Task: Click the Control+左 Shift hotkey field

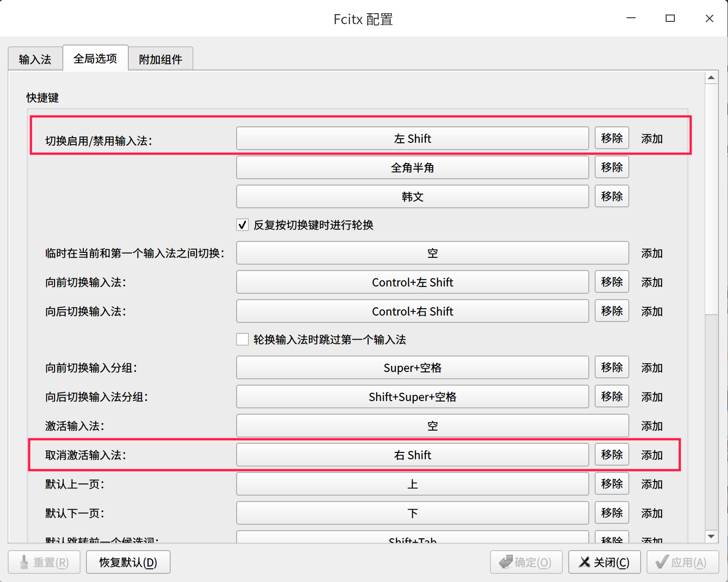Action: [x=413, y=282]
